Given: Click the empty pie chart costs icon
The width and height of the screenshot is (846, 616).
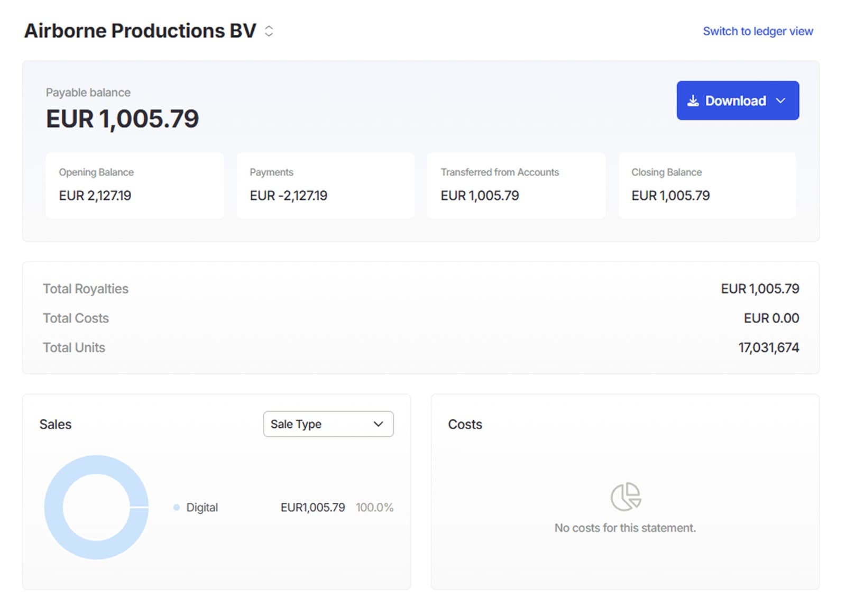Looking at the screenshot, I should tap(626, 497).
